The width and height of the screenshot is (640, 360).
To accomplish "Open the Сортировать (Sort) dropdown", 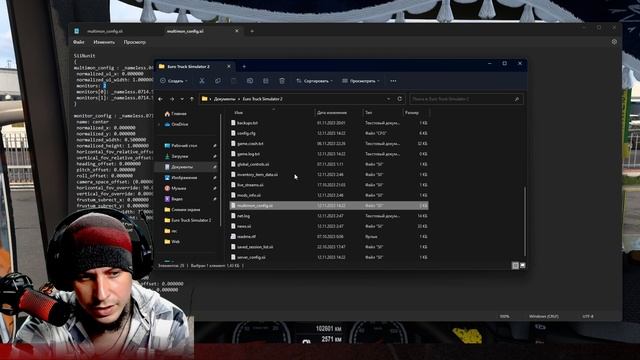I will 314,81.
